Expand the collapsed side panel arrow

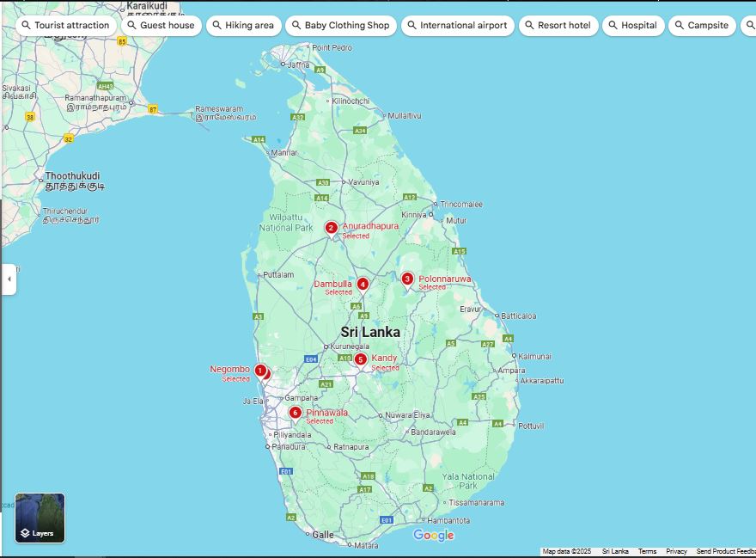(9, 279)
